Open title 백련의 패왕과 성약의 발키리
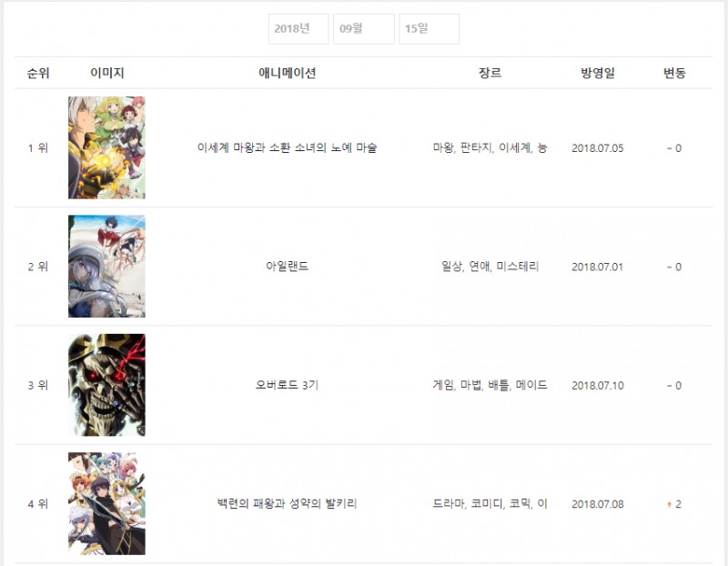The height and width of the screenshot is (566, 728). 287,503
